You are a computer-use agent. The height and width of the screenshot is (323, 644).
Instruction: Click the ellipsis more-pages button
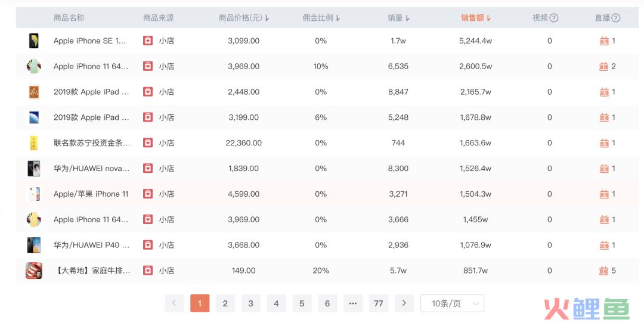(x=353, y=303)
